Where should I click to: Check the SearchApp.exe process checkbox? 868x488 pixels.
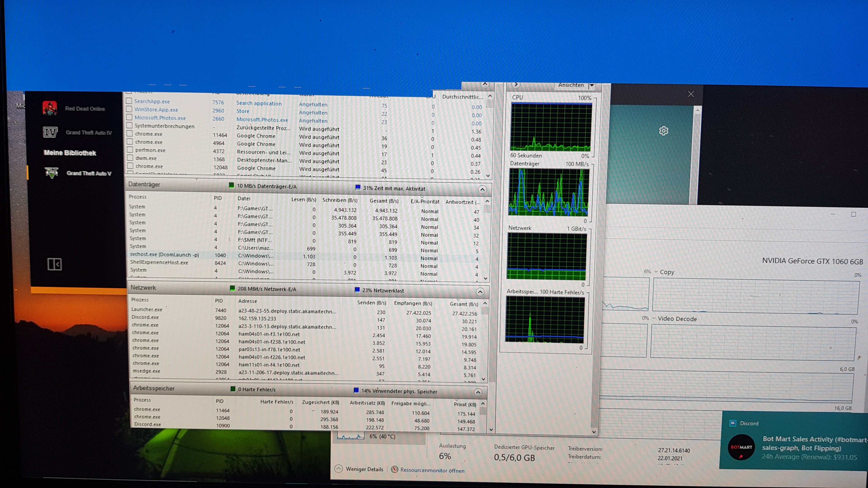[129, 101]
